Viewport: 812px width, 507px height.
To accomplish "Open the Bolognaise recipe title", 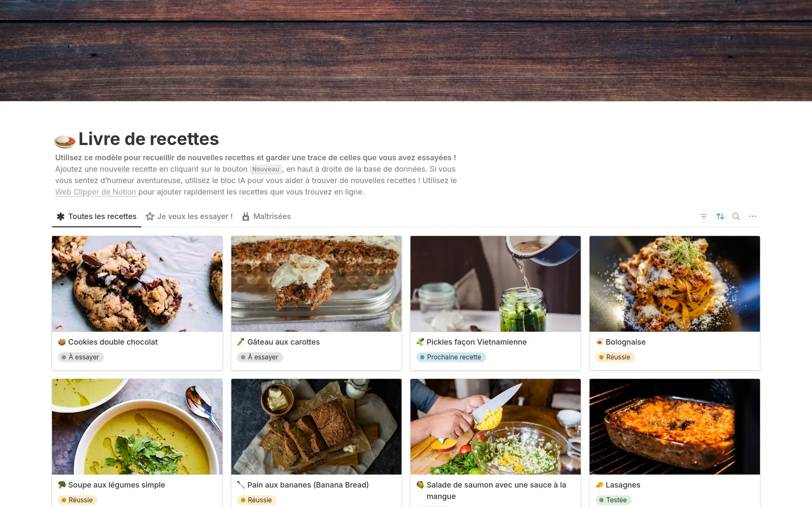I will coord(625,342).
